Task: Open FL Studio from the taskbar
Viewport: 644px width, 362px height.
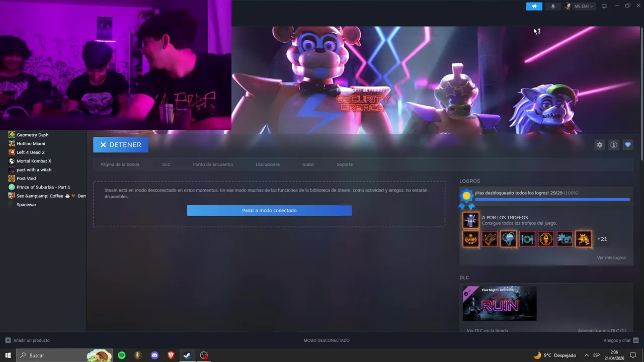Action: click(138, 355)
